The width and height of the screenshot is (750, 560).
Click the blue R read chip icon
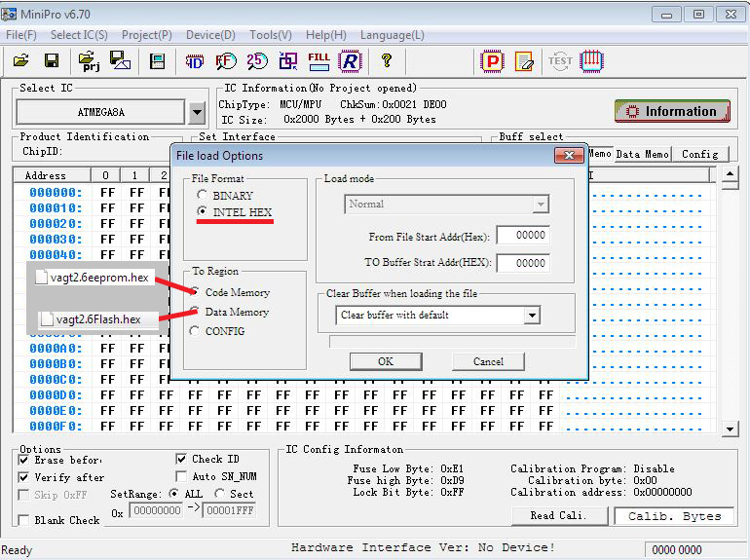tap(349, 61)
